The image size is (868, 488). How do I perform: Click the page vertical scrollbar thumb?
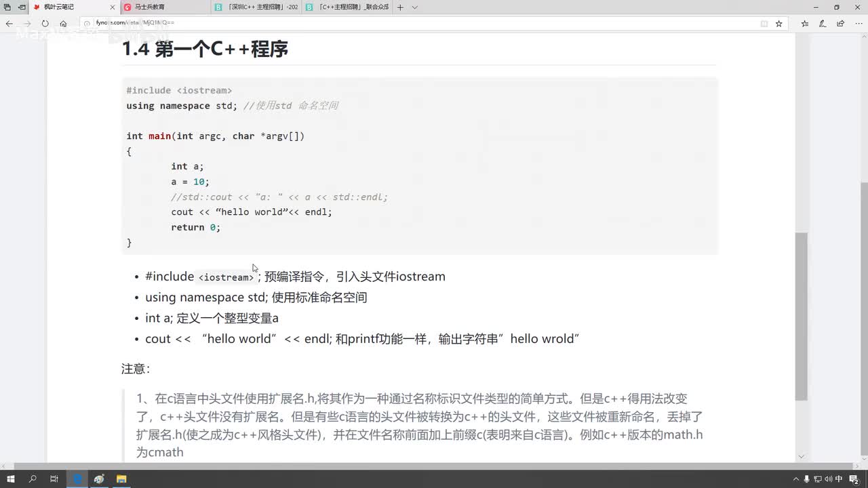coord(801,317)
